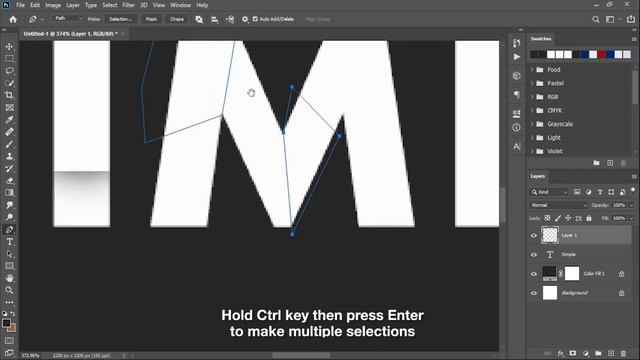The height and width of the screenshot is (360, 640).
Task: Select the Hand tool in toolbar
Action: [x=9, y=278]
